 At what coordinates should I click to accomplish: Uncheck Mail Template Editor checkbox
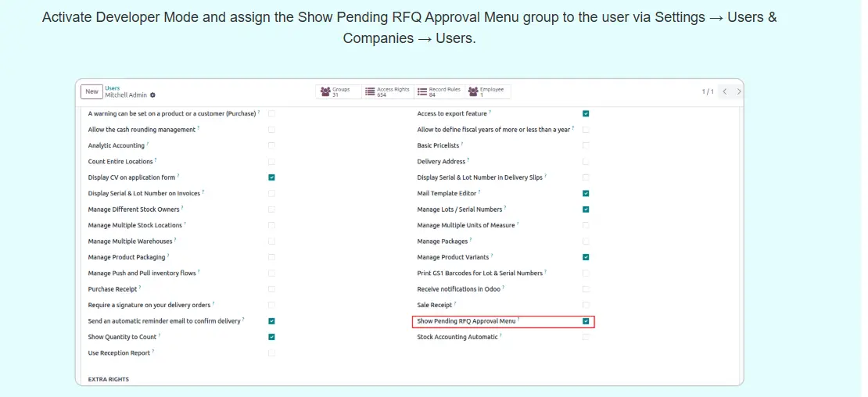pos(586,193)
